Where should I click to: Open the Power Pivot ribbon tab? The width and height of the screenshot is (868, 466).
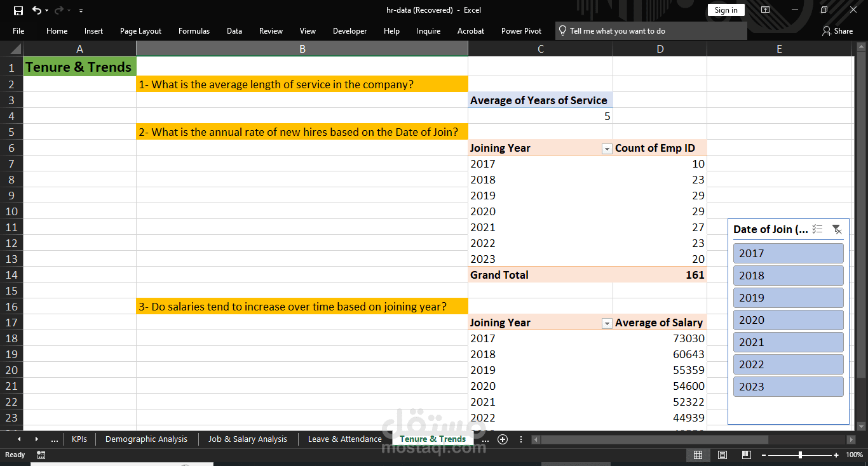(x=521, y=31)
